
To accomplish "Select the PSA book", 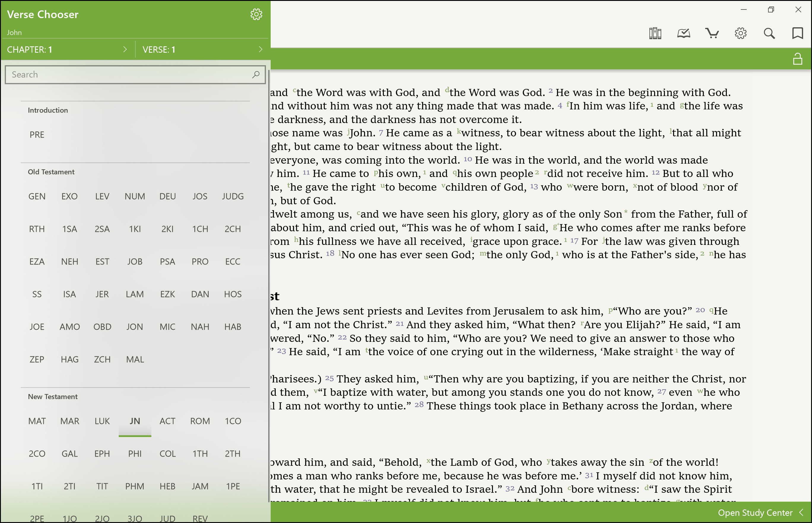I will pos(167,261).
